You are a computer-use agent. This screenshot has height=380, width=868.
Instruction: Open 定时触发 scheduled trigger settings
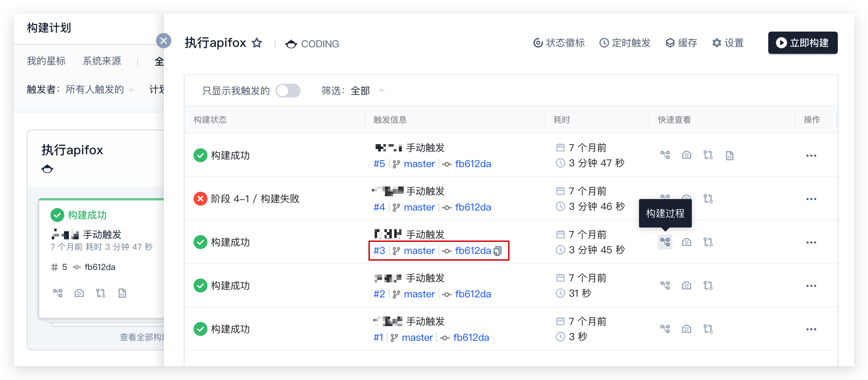(625, 43)
